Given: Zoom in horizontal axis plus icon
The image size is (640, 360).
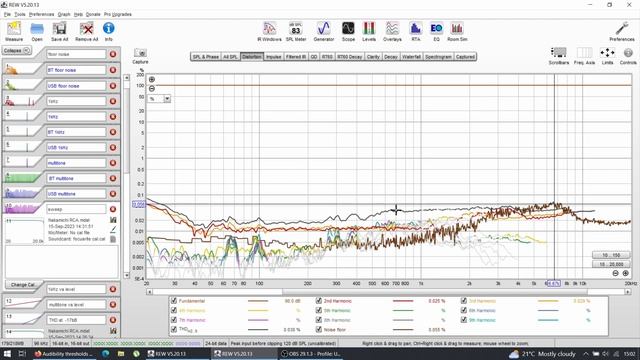Looking at the screenshot, I should pos(625,273).
